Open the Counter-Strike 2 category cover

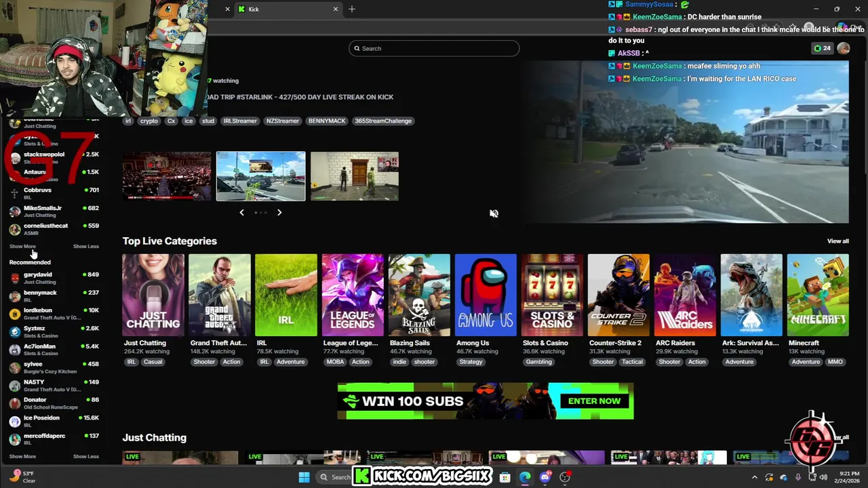[x=618, y=295]
